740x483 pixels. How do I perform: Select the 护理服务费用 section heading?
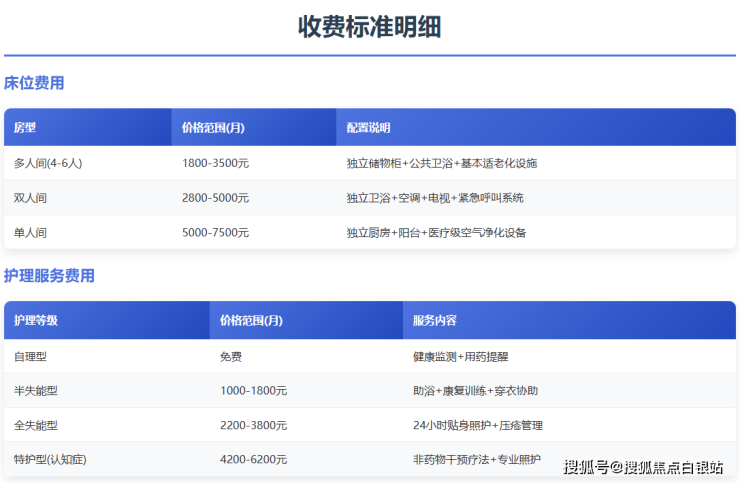pyautogui.click(x=49, y=276)
